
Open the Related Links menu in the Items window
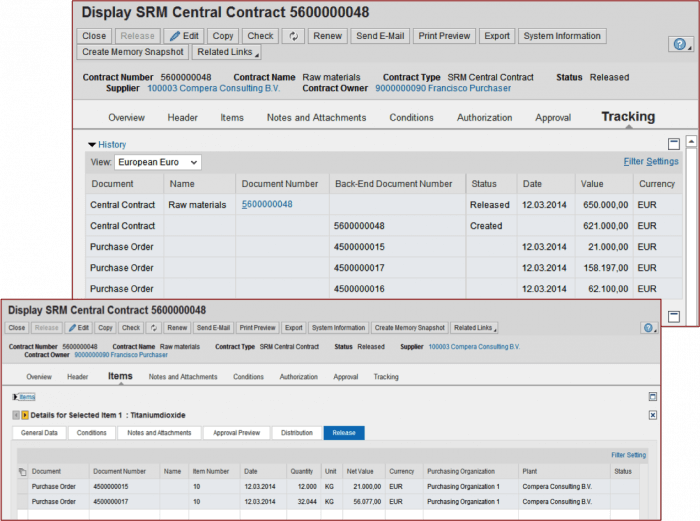click(474, 328)
